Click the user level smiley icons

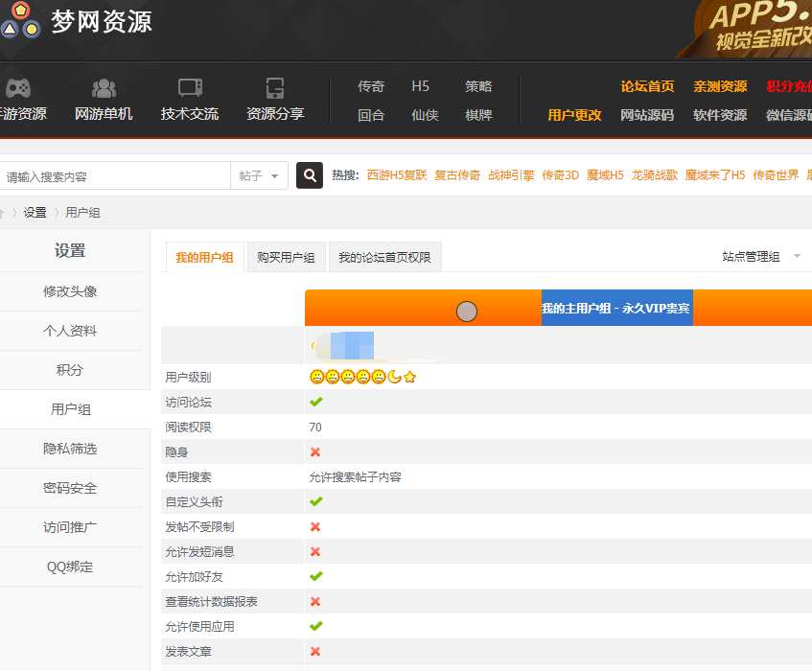coord(363,377)
